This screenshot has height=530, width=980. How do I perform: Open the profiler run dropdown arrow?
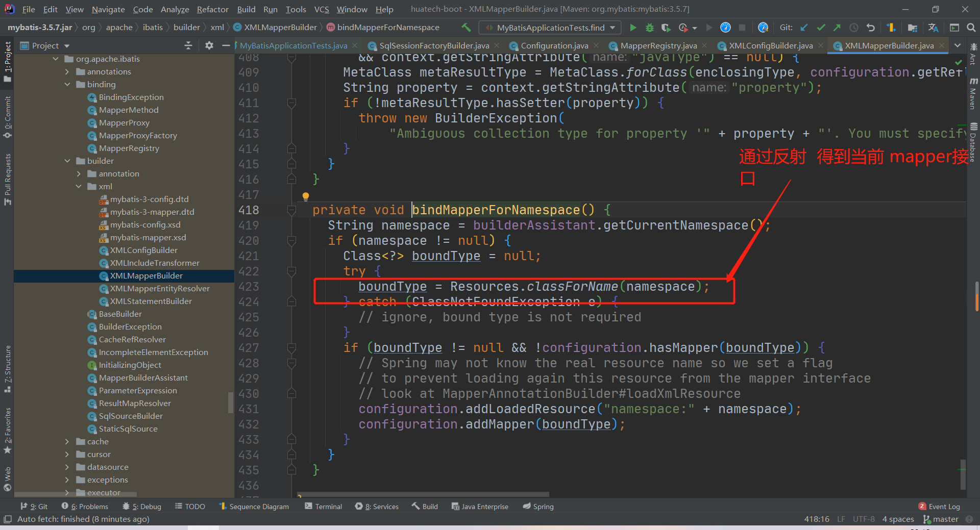pyautogui.click(x=695, y=28)
